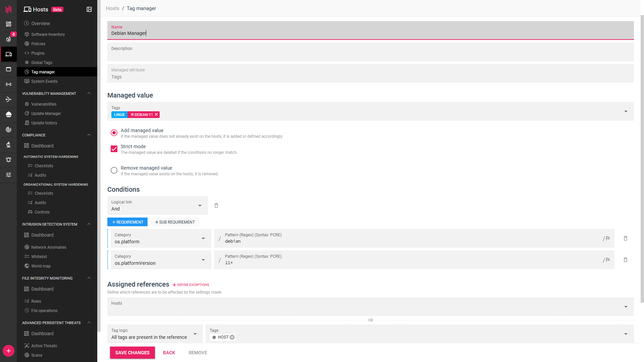Viewport: 644px width, 362px height.
Task: Collapse the sidebar panel icon
Action: point(89,9)
